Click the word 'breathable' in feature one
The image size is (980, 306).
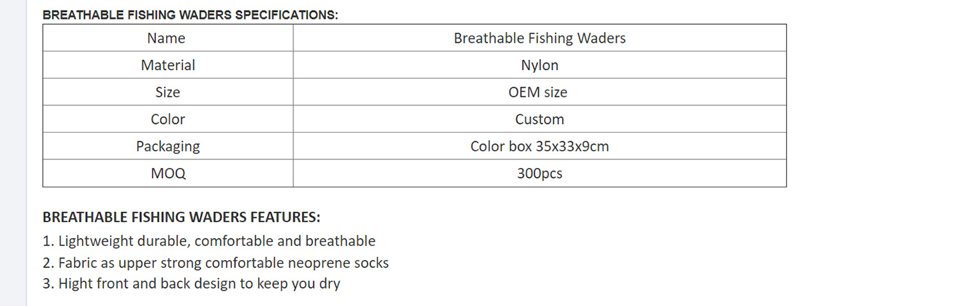pyautogui.click(x=340, y=241)
